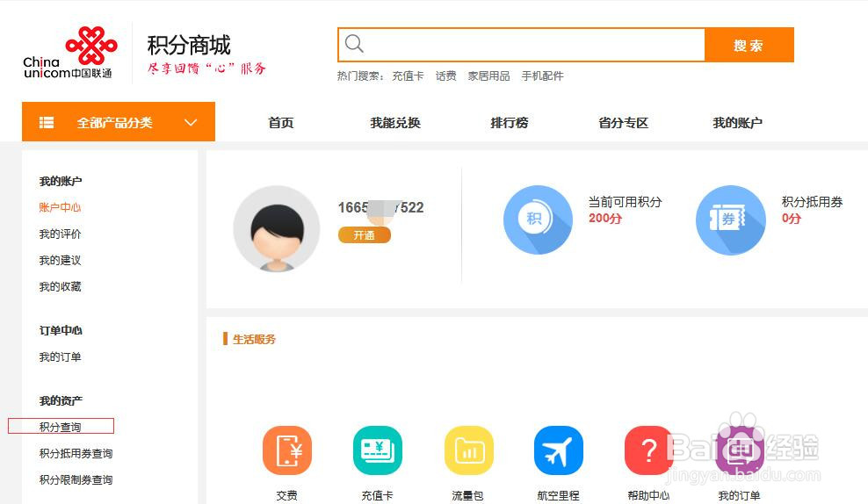Click the 航空里程 label text
This screenshot has height=504, width=868.
559,496
